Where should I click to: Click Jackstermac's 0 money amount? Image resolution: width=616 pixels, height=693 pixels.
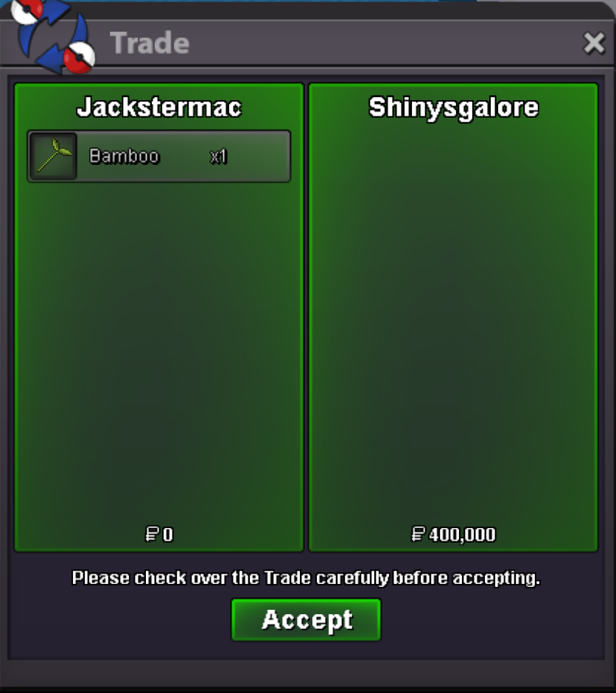pyautogui.click(x=168, y=535)
